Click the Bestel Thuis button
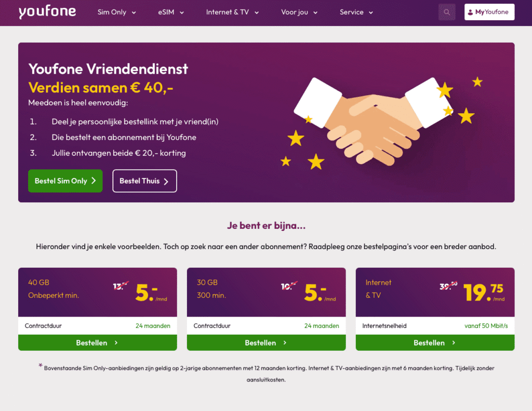 144,181
